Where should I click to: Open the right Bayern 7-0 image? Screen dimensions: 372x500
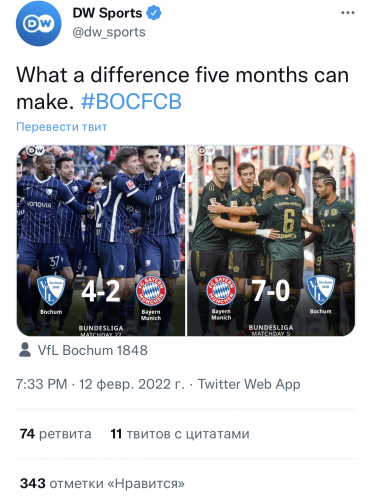point(271,240)
